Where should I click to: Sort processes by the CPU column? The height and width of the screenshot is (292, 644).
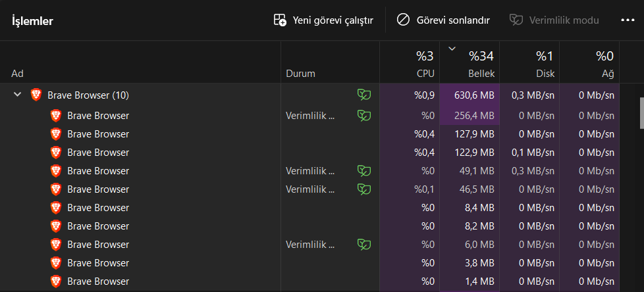click(x=410, y=63)
